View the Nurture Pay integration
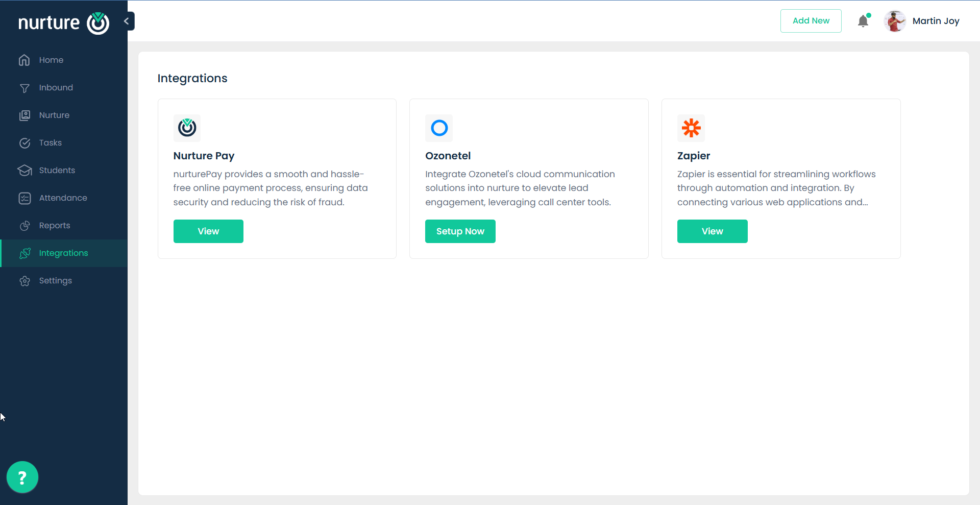The image size is (980, 505). click(208, 231)
